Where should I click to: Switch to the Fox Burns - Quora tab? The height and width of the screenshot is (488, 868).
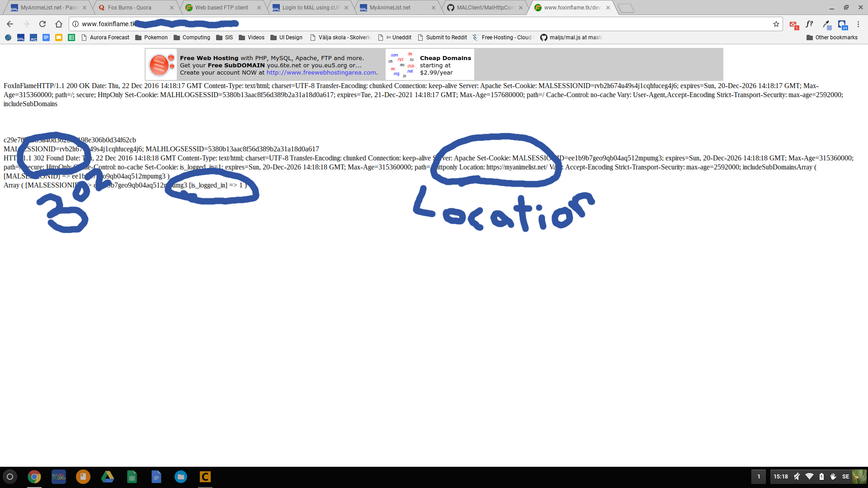[130, 8]
